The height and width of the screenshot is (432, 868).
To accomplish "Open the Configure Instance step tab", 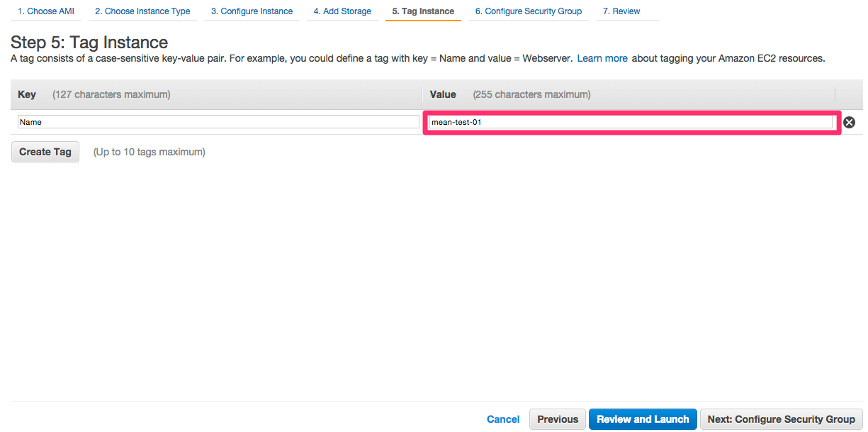I will click(252, 11).
